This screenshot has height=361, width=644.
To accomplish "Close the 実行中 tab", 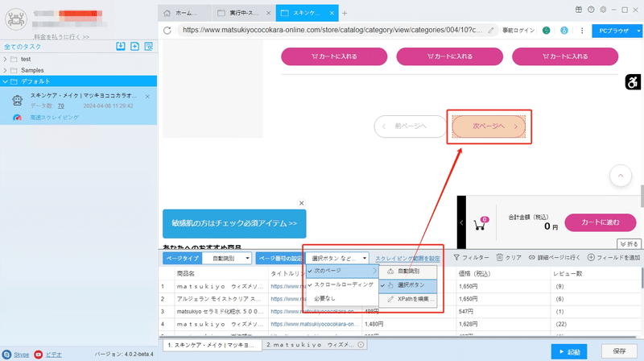I will (x=268, y=13).
